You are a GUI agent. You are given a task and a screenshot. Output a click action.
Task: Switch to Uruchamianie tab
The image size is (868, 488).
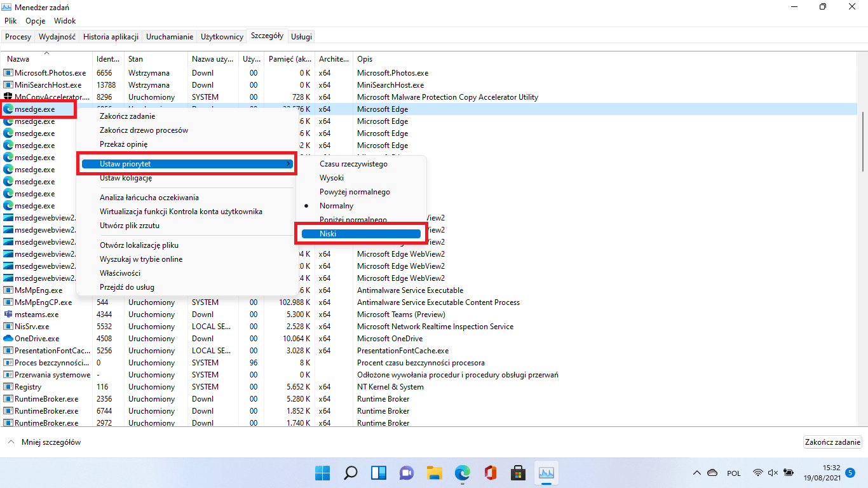170,37
